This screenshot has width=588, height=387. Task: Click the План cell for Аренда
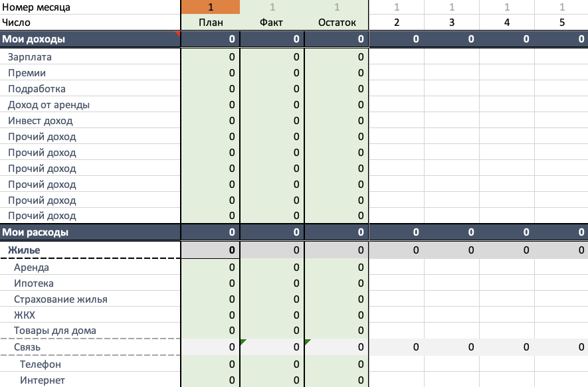click(211, 267)
